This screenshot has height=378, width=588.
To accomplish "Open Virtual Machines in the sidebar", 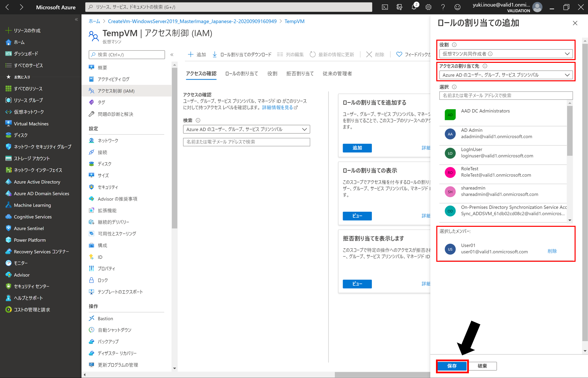I will (x=27, y=124).
